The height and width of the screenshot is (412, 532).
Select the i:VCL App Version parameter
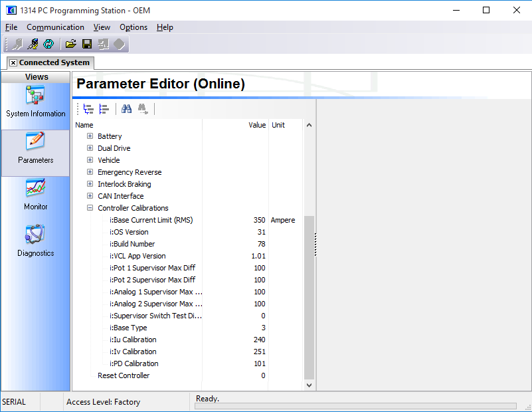(137, 256)
